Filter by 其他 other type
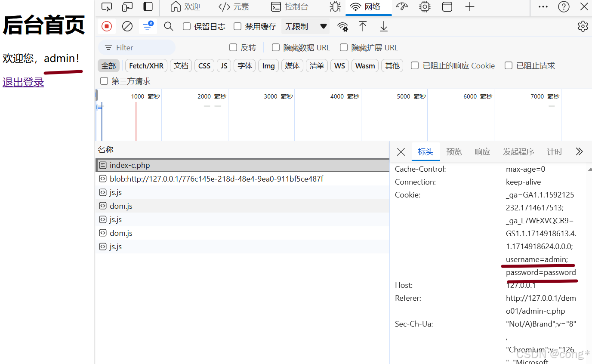The width and height of the screenshot is (592, 364). [x=392, y=65]
